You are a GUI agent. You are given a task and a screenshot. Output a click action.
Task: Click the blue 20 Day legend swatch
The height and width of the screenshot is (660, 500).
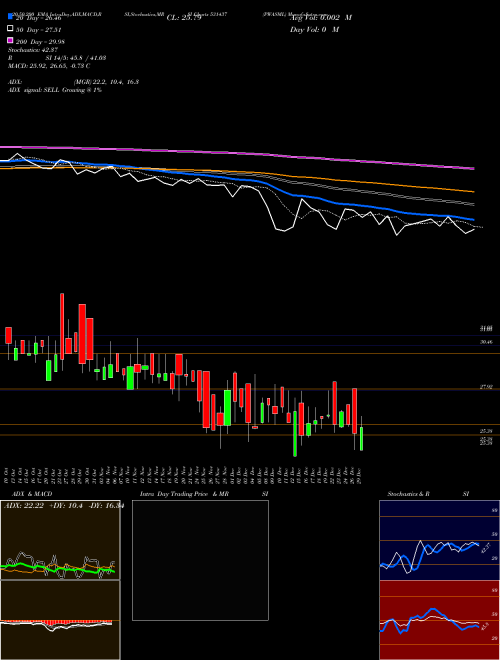coord(11,17)
